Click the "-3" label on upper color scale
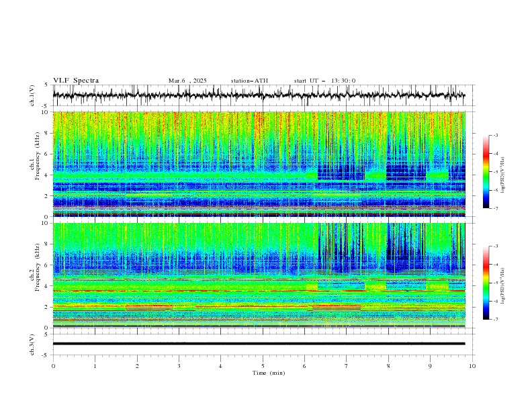Viewport: 532px width, 411px height. [x=495, y=135]
